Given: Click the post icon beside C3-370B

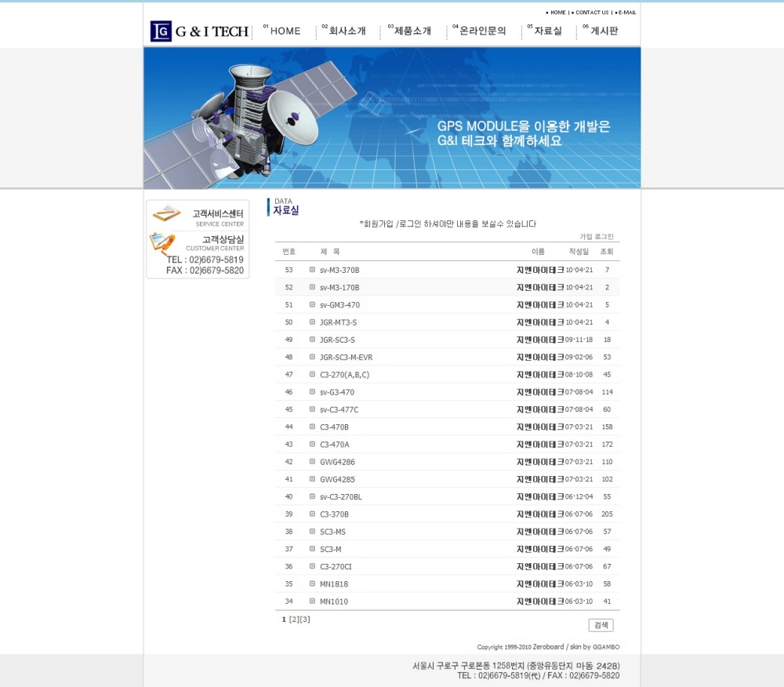Looking at the screenshot, I should [312, 514].
